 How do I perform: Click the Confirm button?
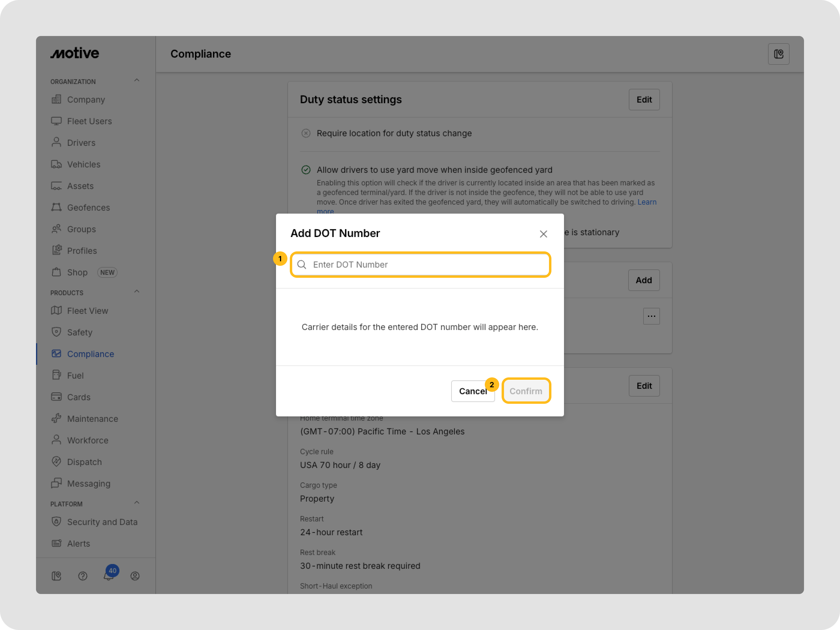526,391
